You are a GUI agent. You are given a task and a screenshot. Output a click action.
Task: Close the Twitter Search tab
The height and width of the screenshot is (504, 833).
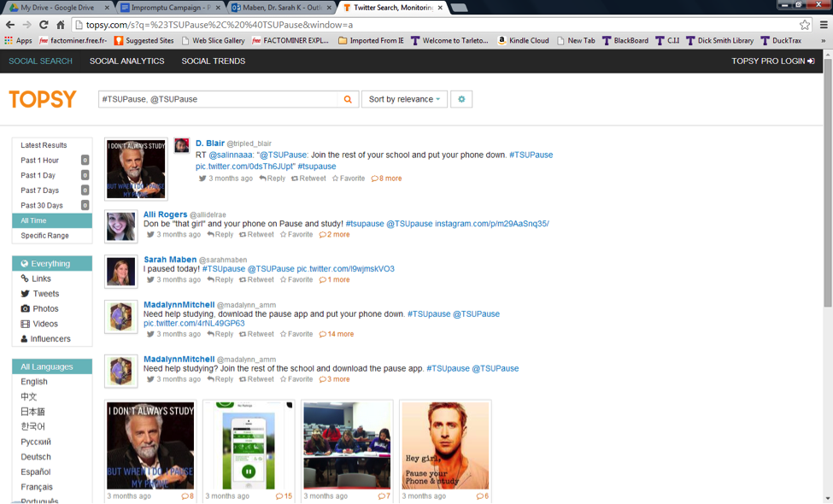click(440, 8)
